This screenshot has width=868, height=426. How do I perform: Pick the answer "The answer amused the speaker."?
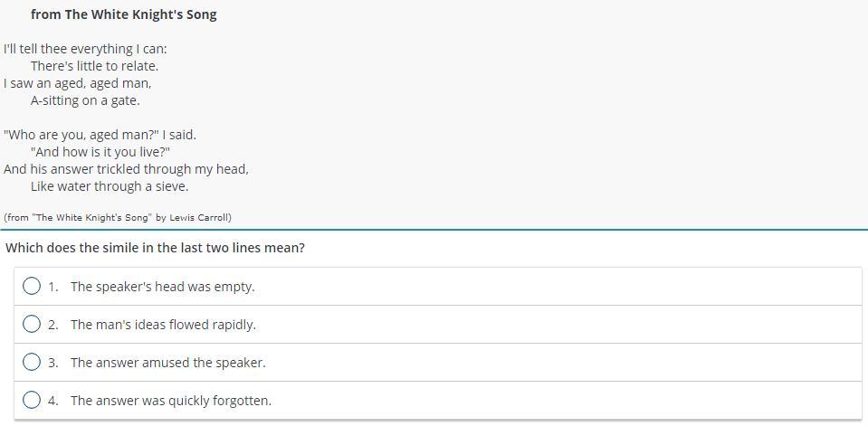(168, 363)
